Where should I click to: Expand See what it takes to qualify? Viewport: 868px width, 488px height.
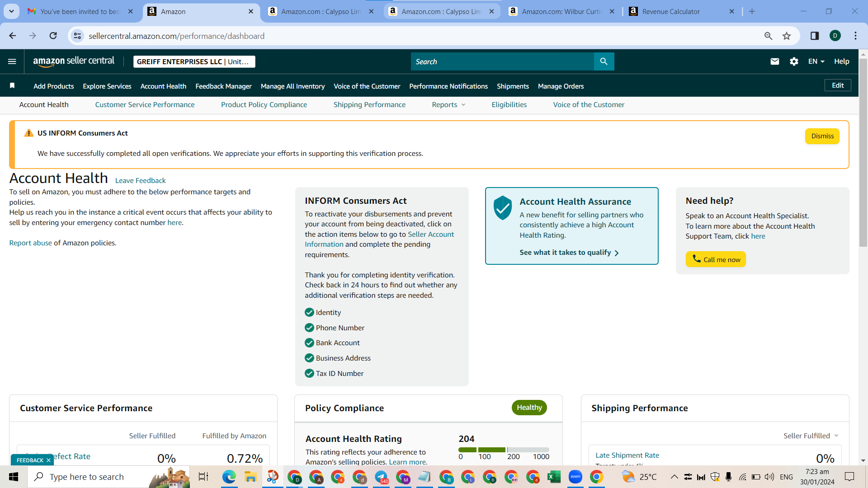click(569, 253)
